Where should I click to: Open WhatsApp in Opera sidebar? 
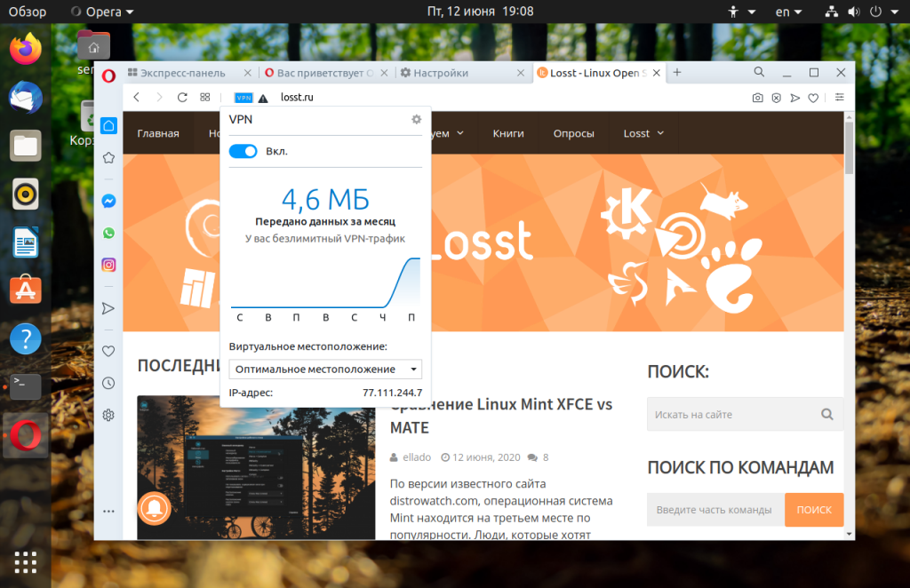[x=108, y=233]
